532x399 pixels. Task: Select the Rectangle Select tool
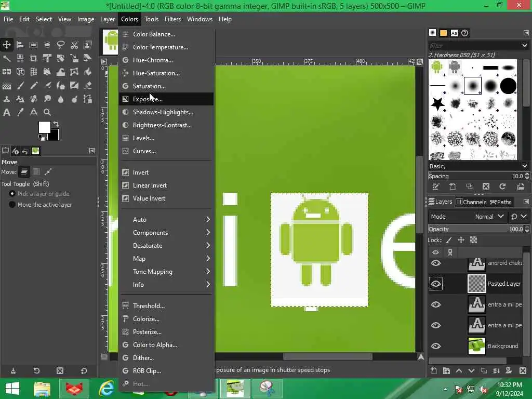(33, 45)
